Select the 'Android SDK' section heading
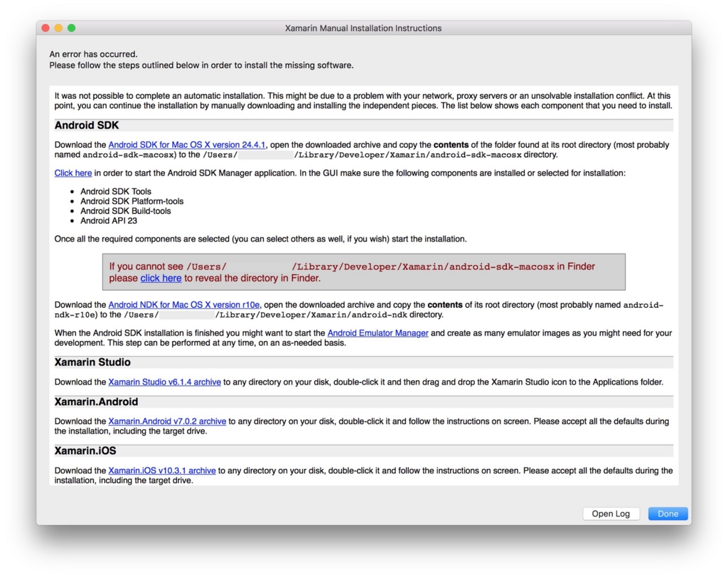 [87, 125]
